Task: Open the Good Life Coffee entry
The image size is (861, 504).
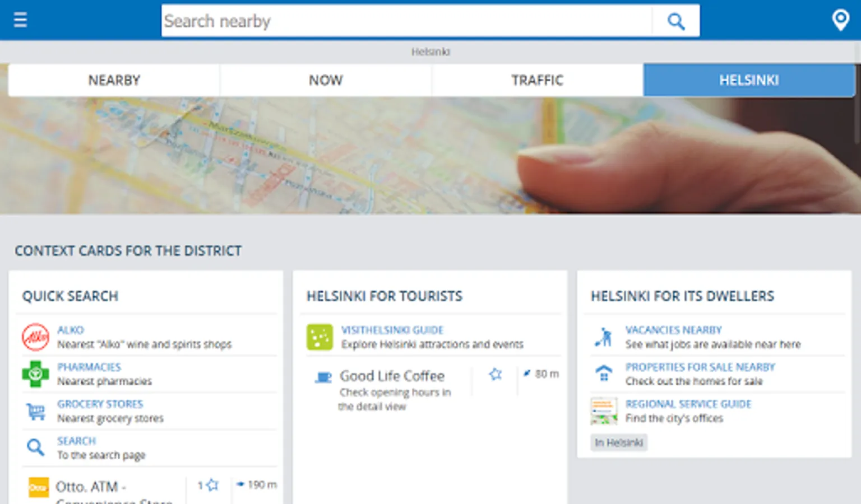Action: point(392,376)
